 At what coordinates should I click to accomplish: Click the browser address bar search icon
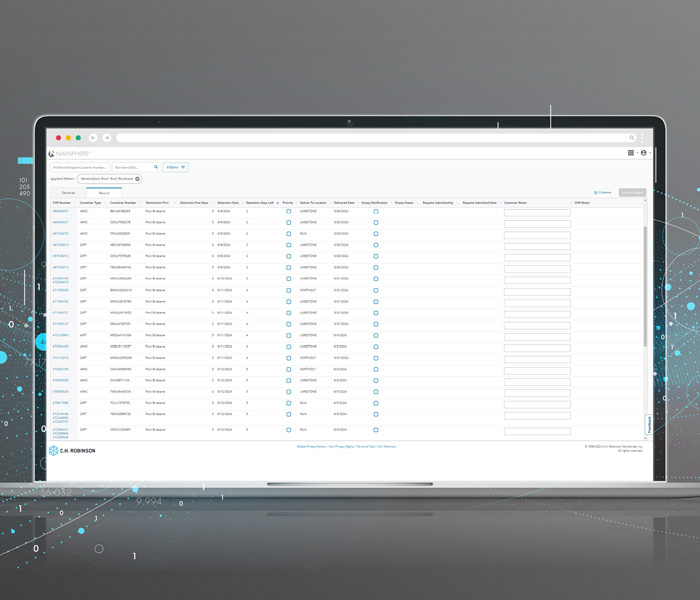pos(631,138)
